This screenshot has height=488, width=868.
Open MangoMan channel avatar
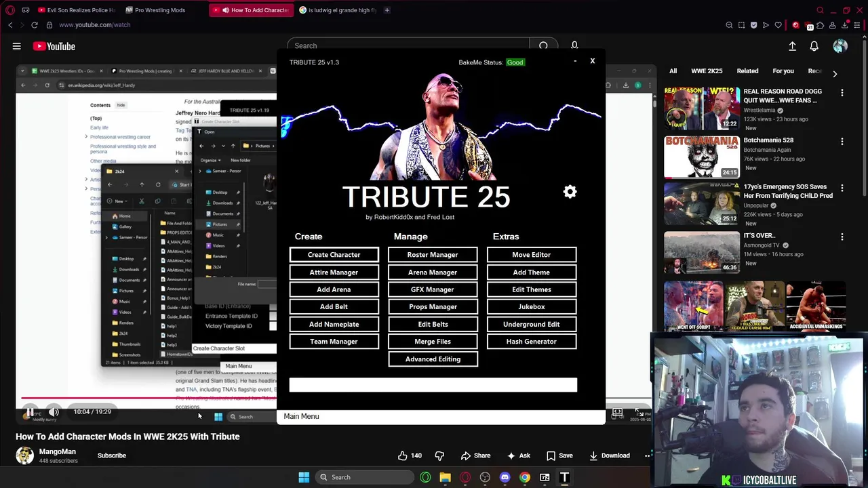25,455
